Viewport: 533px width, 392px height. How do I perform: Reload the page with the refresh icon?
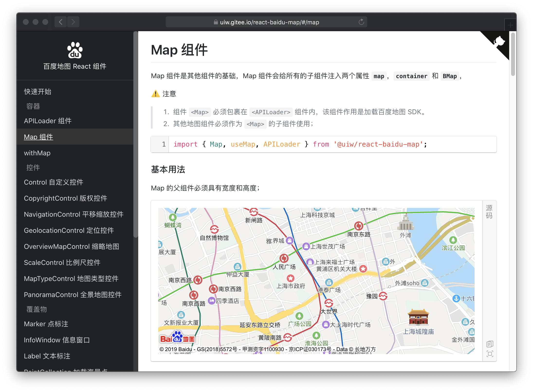coord(361,22)
